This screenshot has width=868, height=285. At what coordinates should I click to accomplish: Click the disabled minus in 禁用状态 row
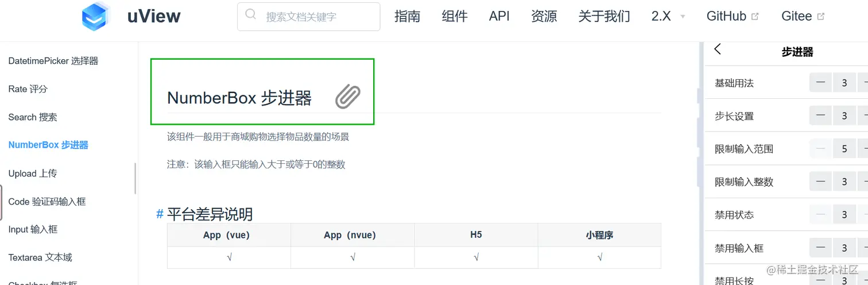(x=820, y=215)
